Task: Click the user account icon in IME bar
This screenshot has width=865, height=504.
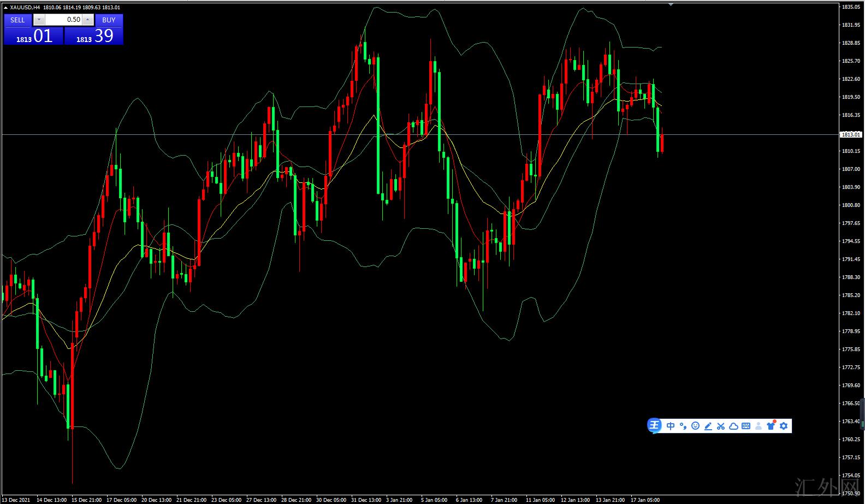Action: click(759, 426)
